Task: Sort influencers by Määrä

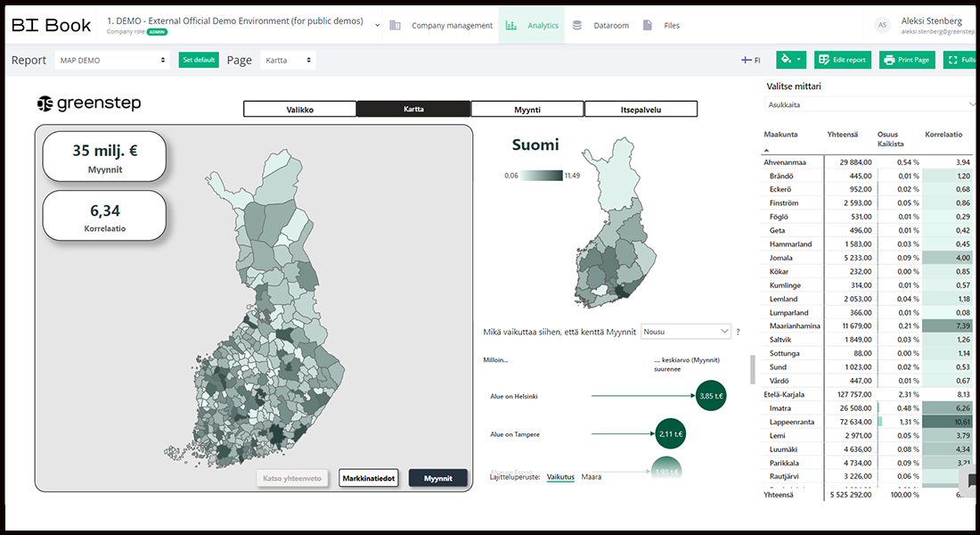Action: click(591, 477)
